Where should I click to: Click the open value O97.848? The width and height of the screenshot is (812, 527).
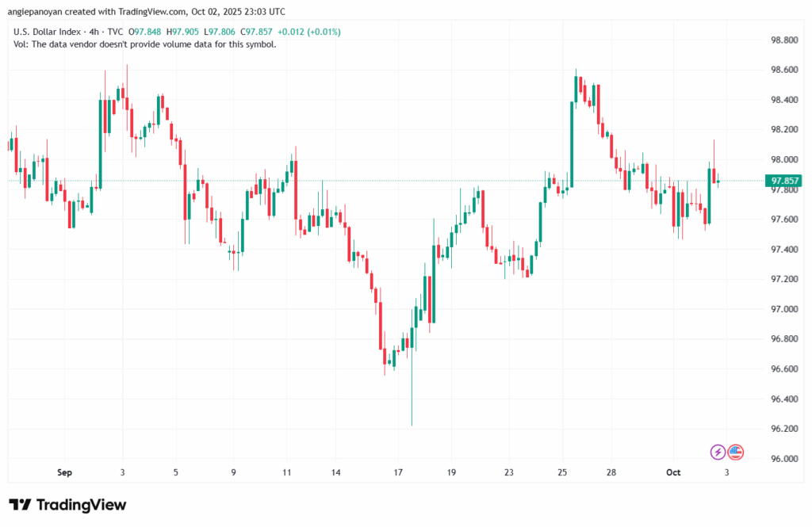tap(144, 32)
